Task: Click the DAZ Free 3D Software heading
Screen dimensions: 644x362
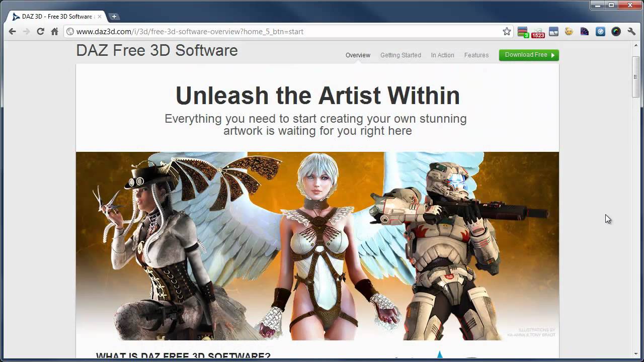Action: pyautogui.click(x=157, y=50)
